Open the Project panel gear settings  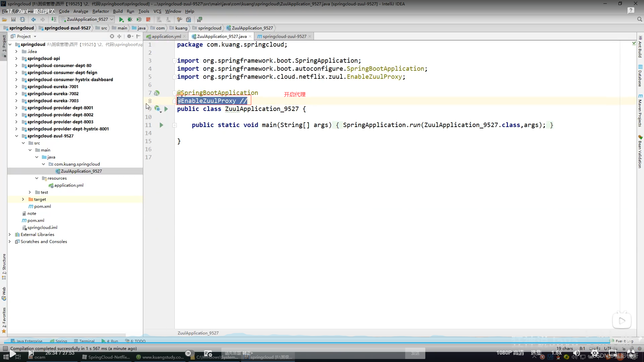129,36
